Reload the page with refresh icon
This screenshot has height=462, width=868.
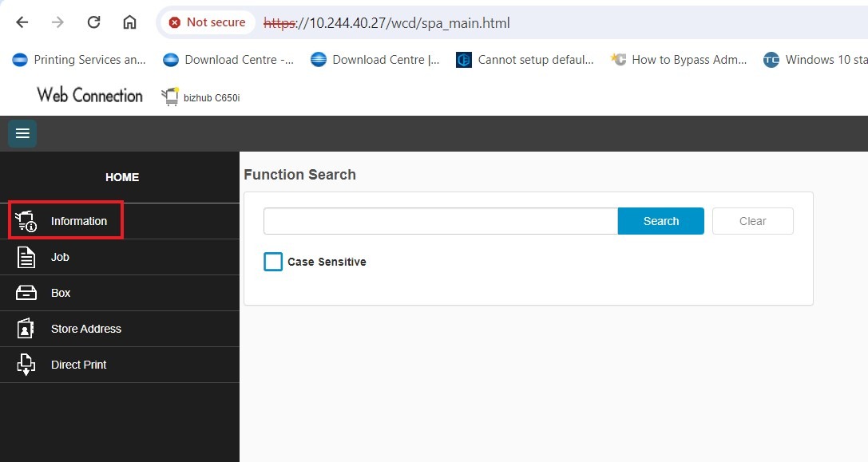click(x=93, y=22)
